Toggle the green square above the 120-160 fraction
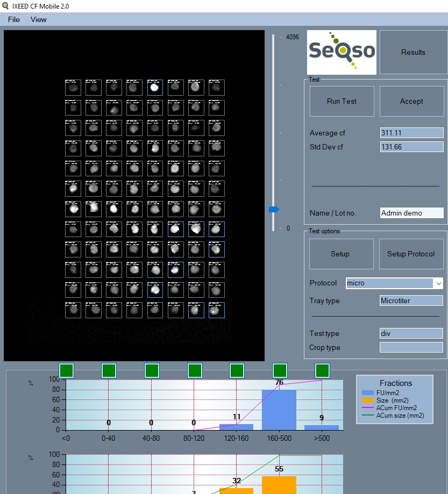The width and height of the screenshot is (448, 494). [x=237, y=370]
